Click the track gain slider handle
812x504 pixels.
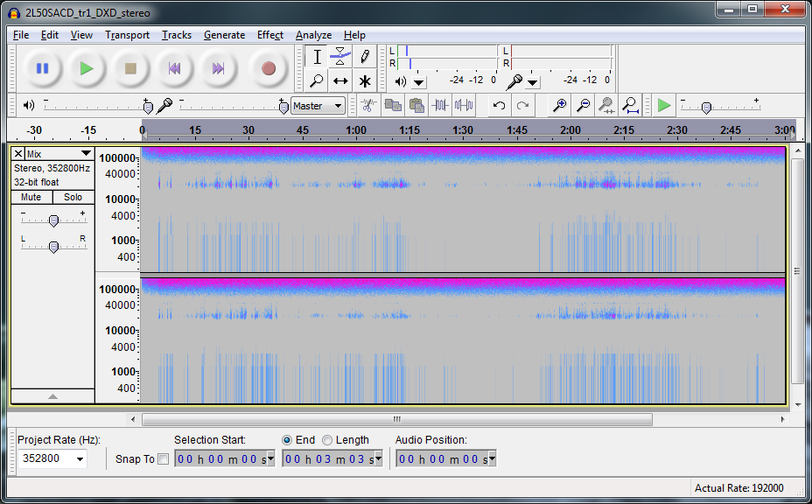(x=53, y=221)
